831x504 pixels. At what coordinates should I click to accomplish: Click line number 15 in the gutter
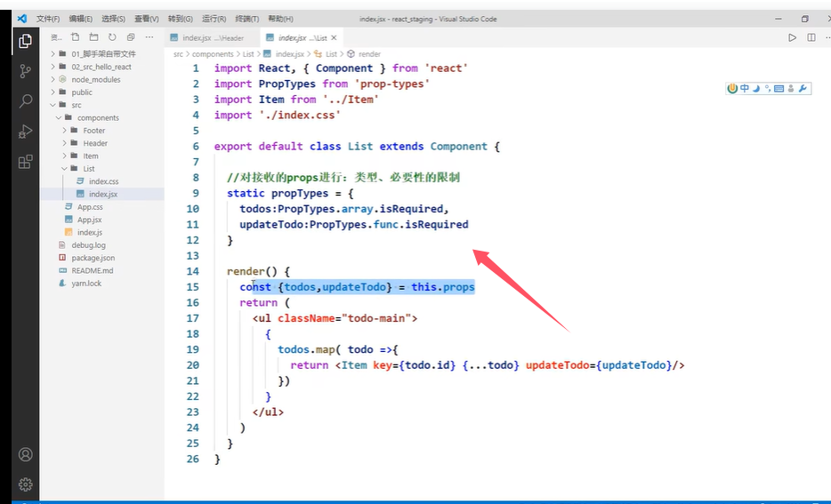(x=192, y=287)
